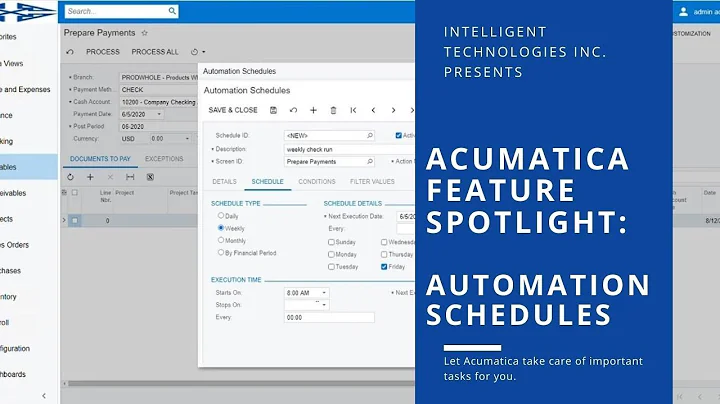Collapse the left navigation menu arrow
This screenshot has width=720, height=404.
point(44,395)
